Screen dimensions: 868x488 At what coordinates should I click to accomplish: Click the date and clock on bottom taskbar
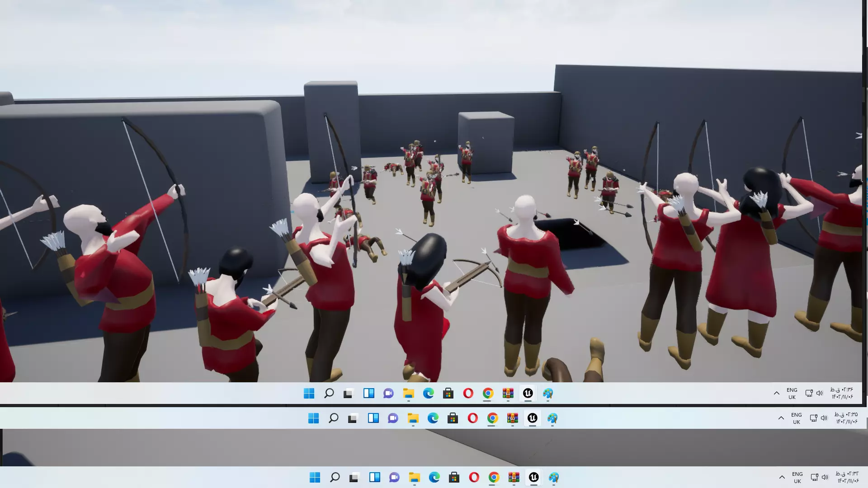[x=847, y=477]
